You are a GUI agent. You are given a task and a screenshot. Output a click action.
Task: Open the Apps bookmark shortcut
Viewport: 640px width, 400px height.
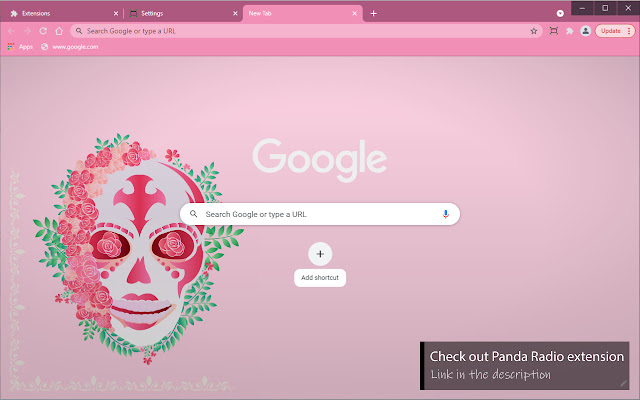point(20,47)
